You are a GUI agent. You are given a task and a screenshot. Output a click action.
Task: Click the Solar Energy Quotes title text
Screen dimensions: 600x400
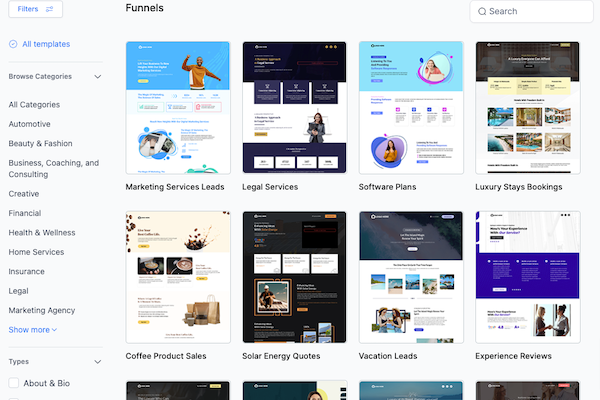281,356
